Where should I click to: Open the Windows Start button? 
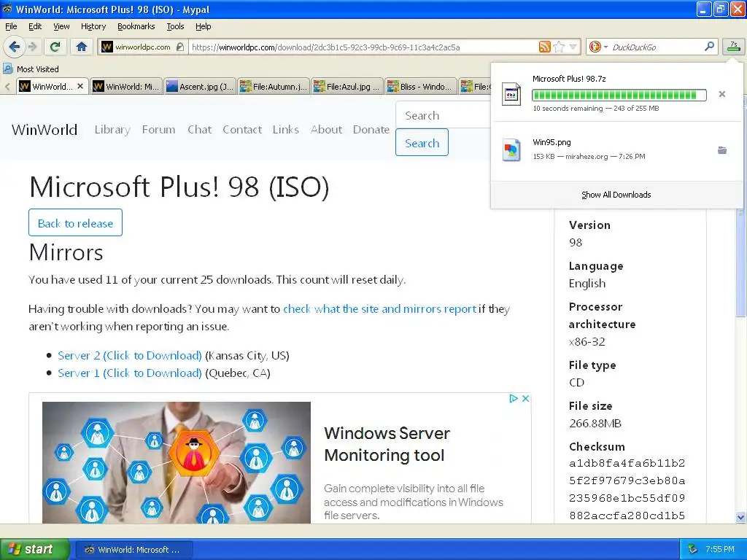pos(35,549)
